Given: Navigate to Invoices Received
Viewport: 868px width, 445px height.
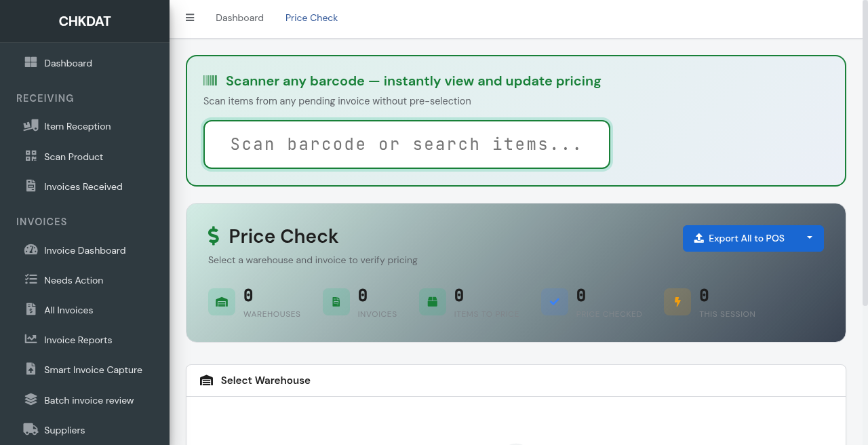Looking at the screenshot, I should [x=85, y=187].
